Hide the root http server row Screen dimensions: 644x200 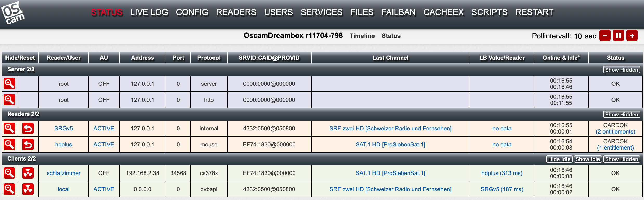9,100
